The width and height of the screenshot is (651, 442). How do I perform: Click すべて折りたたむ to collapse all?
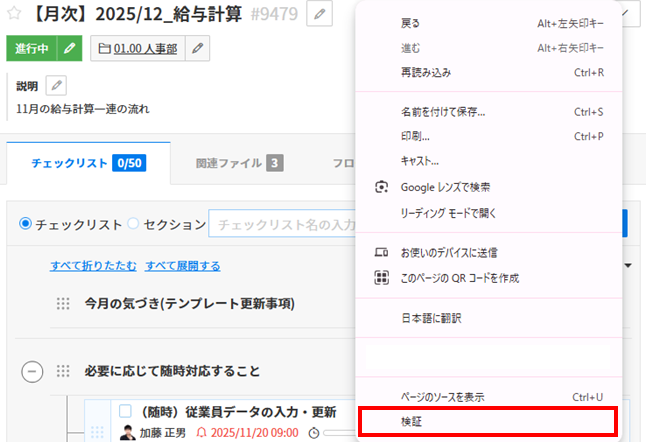pyautogui.click(x=93, y=266)
